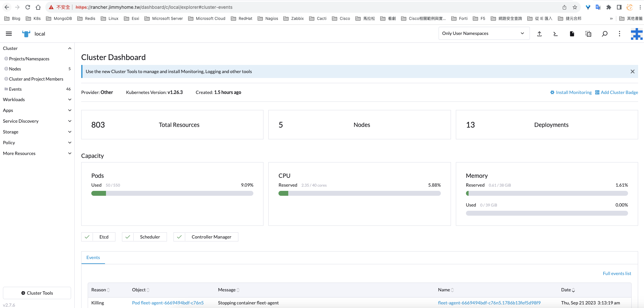Click the insecure connection warning icon
The height and width of the screenshot is (308, 644).
pyautogui.click(x=51, y=7)
